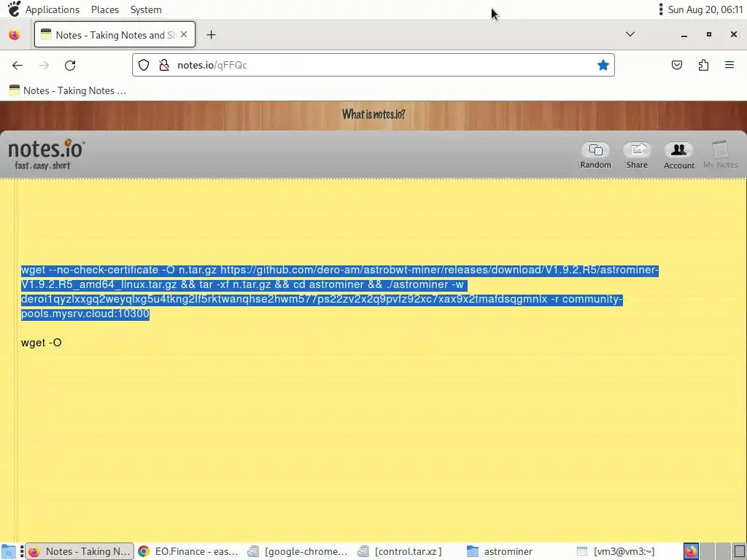Open the Extensions puzzle icon

pos(703,65)
